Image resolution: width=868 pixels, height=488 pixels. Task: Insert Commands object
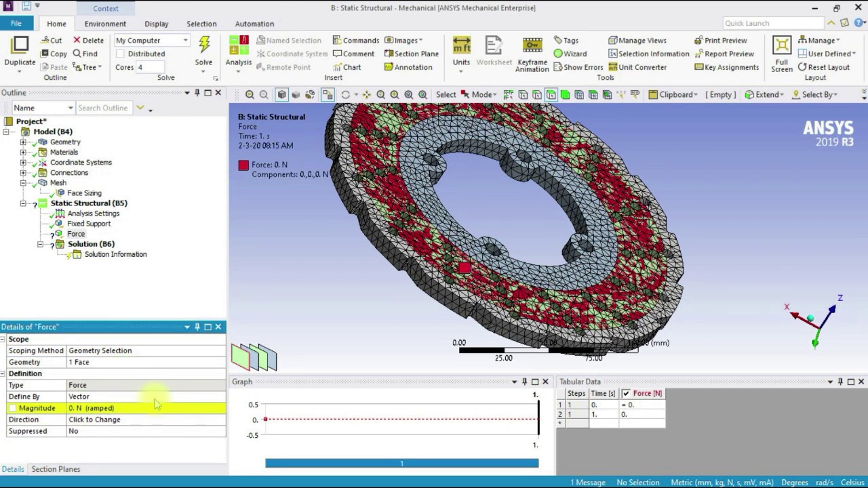click(355, 40)
